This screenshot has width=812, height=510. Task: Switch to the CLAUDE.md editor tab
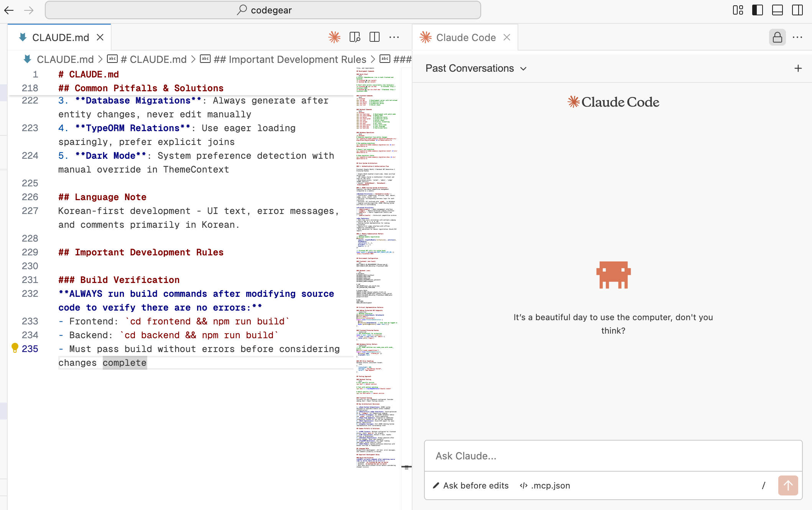coord(60,37)
